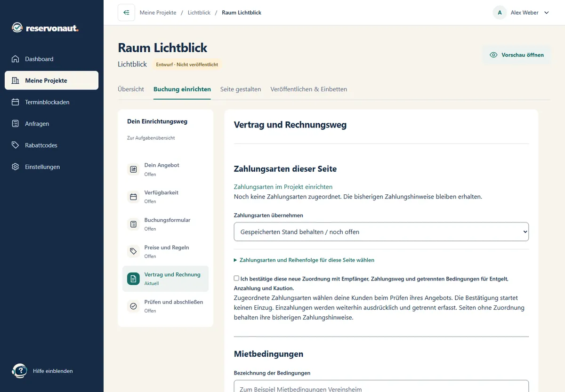Click the Alex Weber avatar circle
Screen dimensions: 565x392
(x=500, y=13)
